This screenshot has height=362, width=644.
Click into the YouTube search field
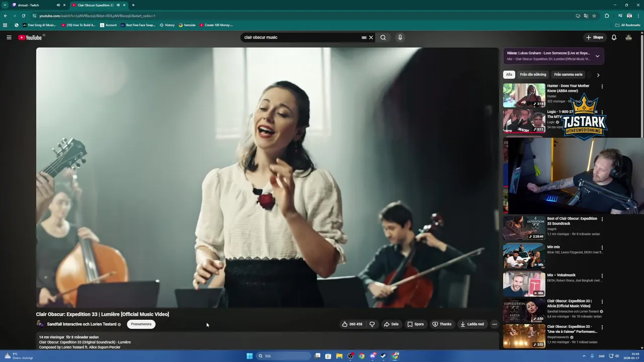pyautogui.click(x=301, y=37)
